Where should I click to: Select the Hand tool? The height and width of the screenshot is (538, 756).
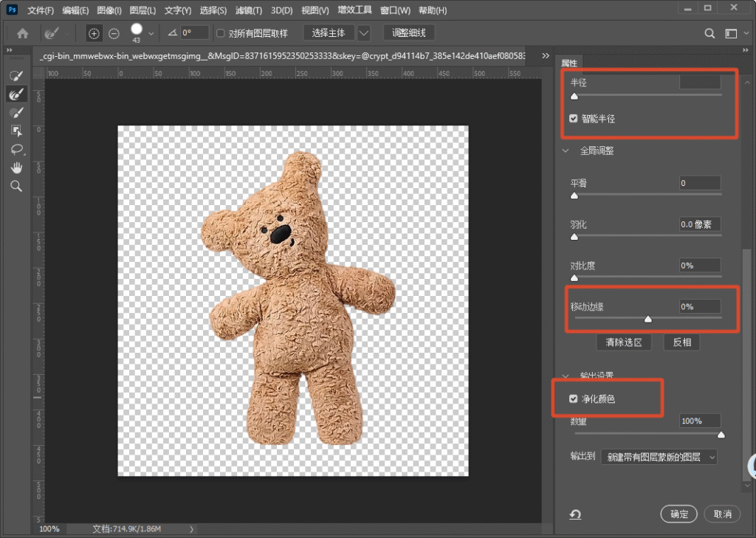16,168
